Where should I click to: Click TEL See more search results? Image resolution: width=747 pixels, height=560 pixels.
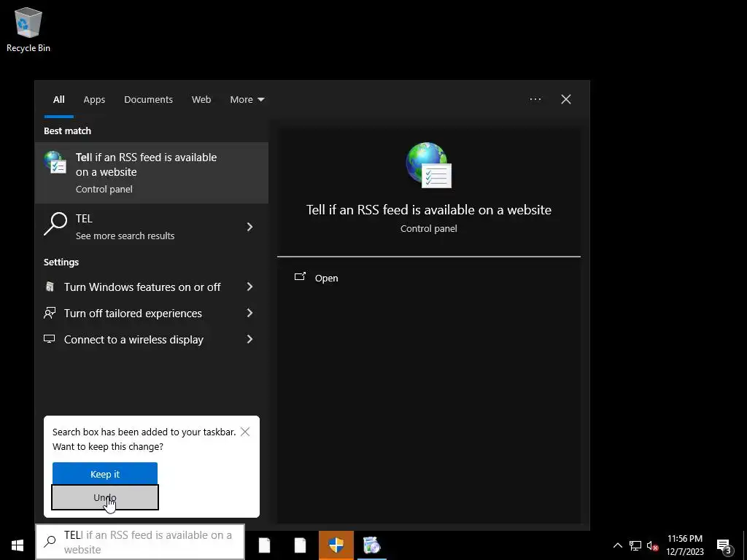point(152,227)
